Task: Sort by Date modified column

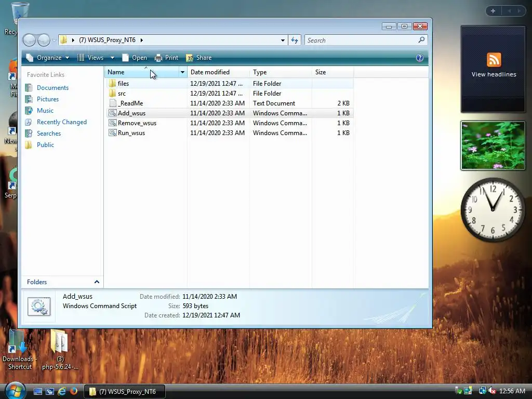Action: coord(218,72)
